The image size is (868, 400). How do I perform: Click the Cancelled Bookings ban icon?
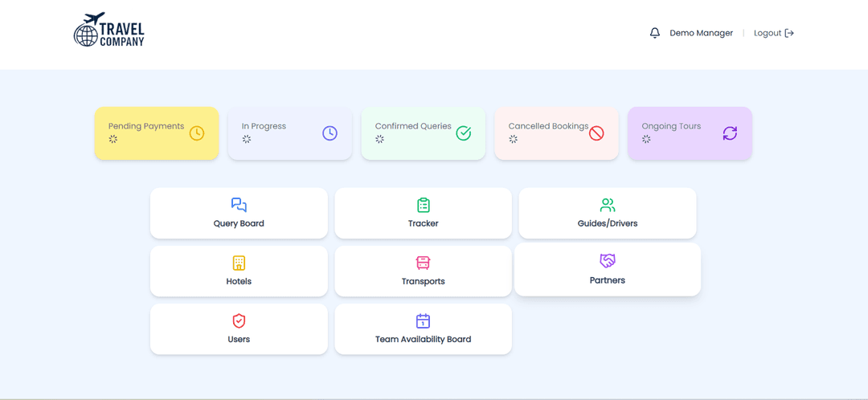596,133
